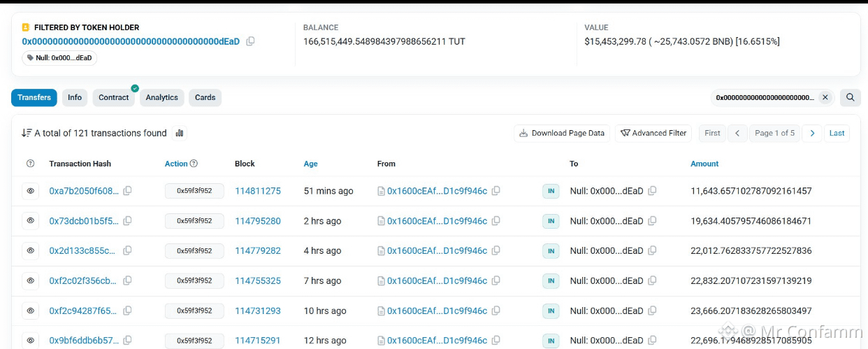Copy To address in block 114795280 row

(652, 221)
